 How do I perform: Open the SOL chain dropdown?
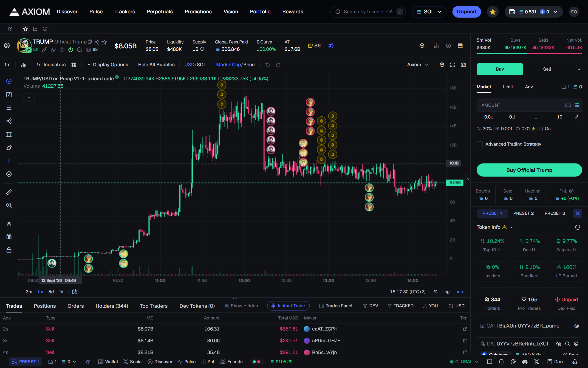(x=429, y=12)
